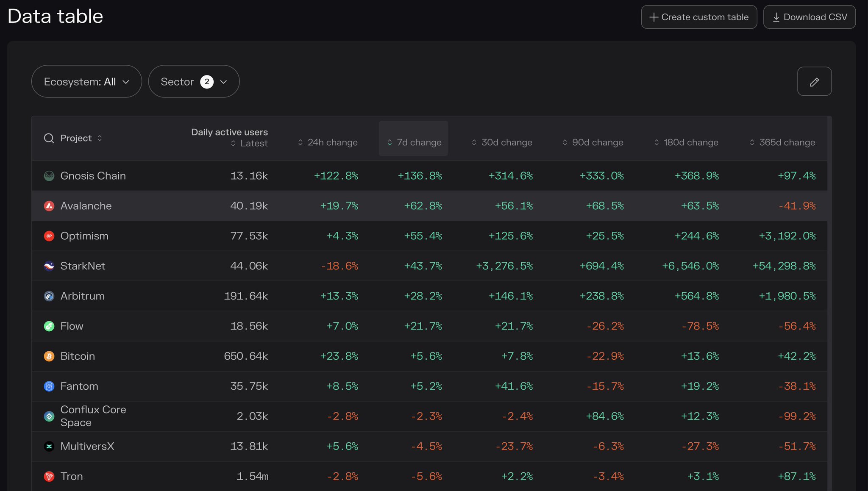Click the Avalanche logo icon
The width and height of the screenshot is (868, 491).
point(49,206)
